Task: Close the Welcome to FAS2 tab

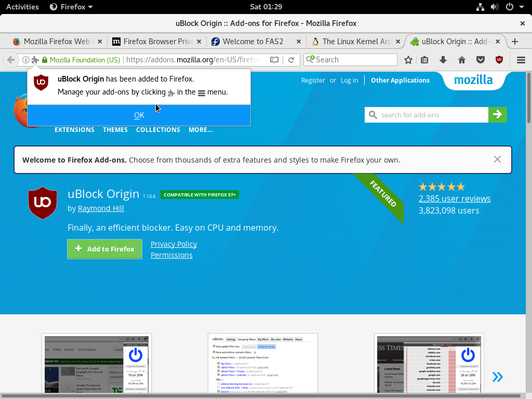Action: pos(299,42)
